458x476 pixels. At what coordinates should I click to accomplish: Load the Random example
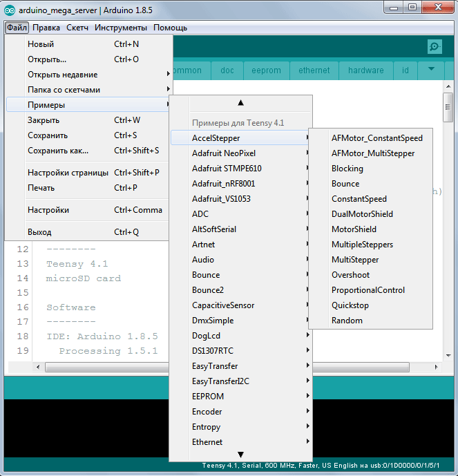(370, 321)
